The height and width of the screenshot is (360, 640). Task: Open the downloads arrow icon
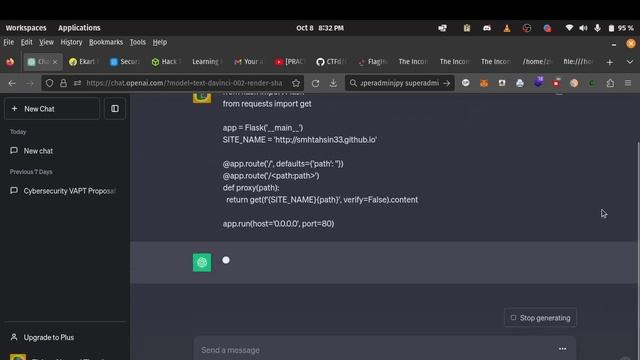click(x=333, y=83)
